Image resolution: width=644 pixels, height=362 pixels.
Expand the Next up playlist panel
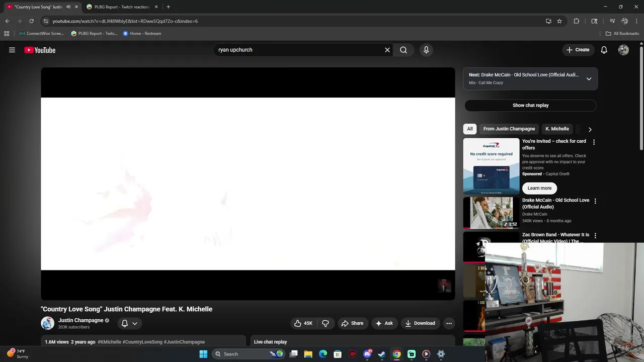pyautogui.click(x=589, y=78)
